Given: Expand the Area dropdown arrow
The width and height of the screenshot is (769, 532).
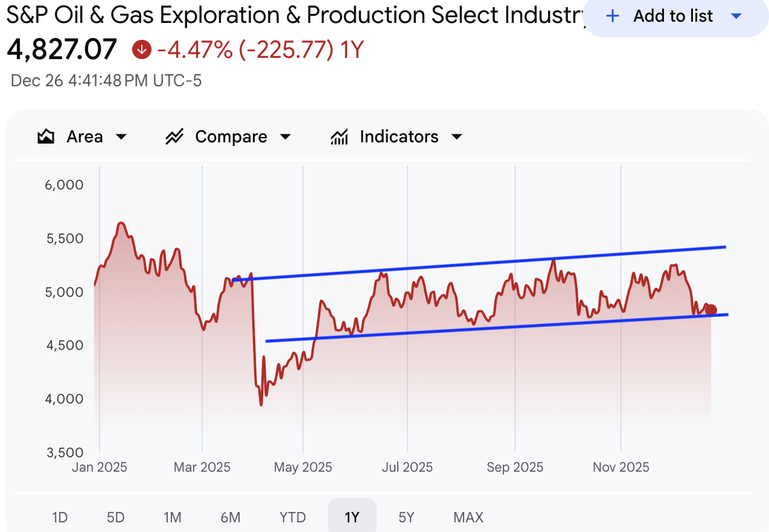Looking at the screenshot, I should 121,137.
